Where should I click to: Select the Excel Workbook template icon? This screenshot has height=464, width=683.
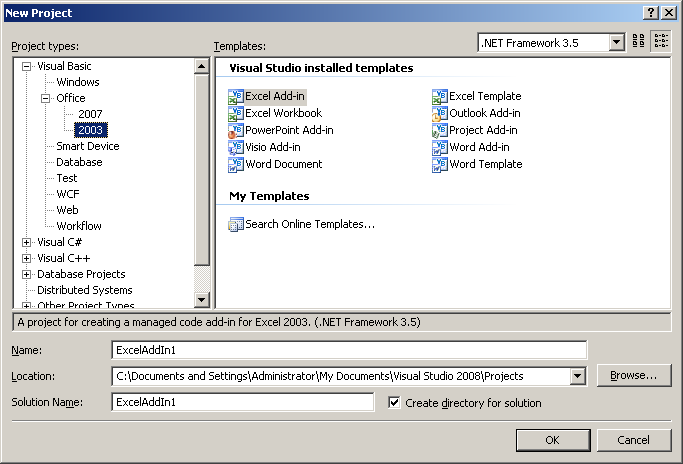[236, 113]
